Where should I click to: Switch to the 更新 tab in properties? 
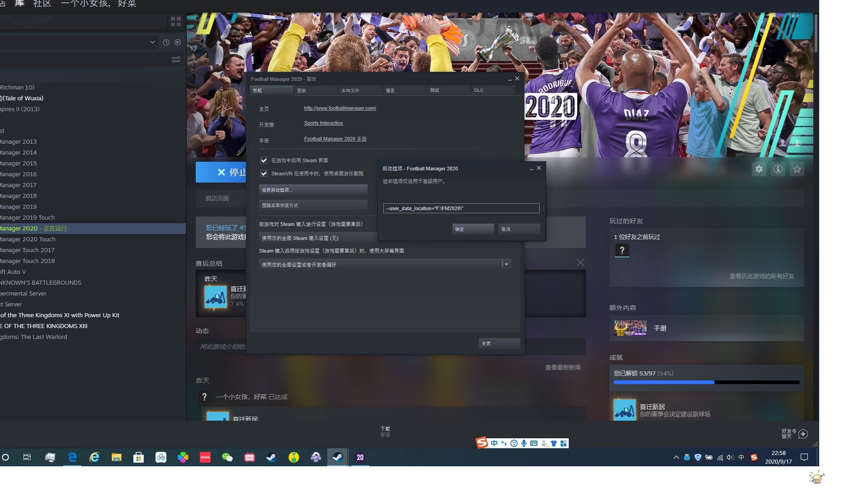pyautogui.click(x=315, y=90)
